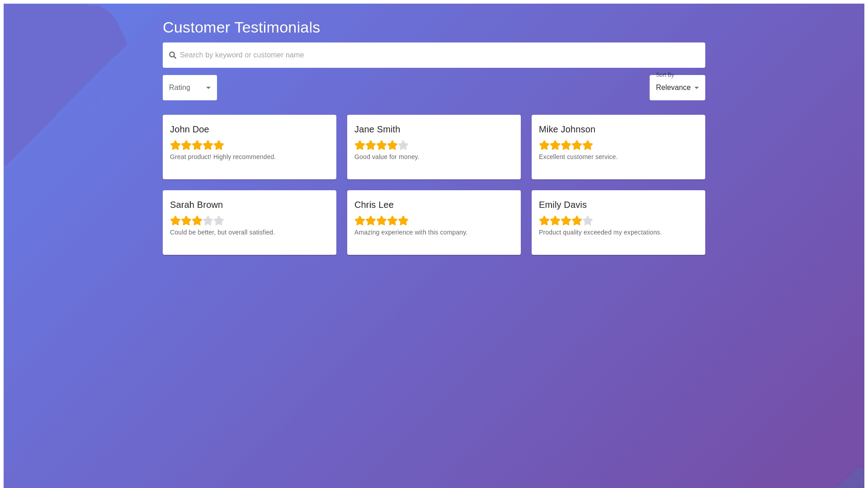Click the empty fifth star on Emily Davis's card
This screenshot has height=488, width=868.
pos(588,221)
